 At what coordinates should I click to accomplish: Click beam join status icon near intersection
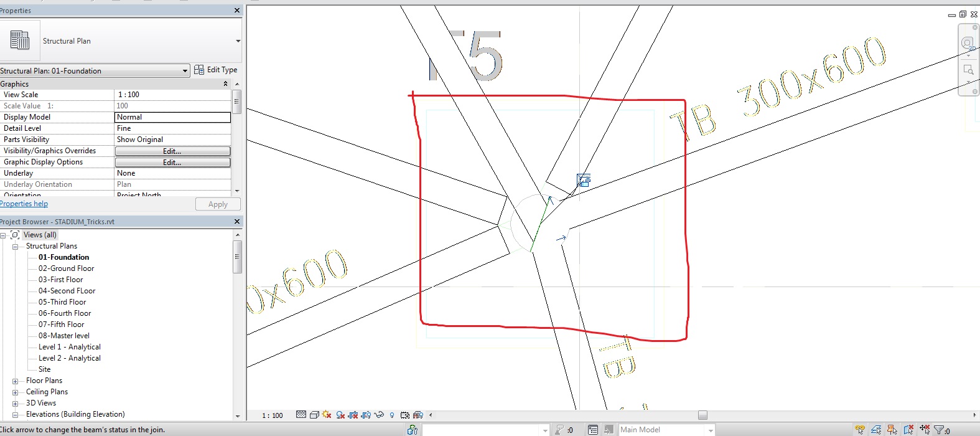click(x=584, y=181)
